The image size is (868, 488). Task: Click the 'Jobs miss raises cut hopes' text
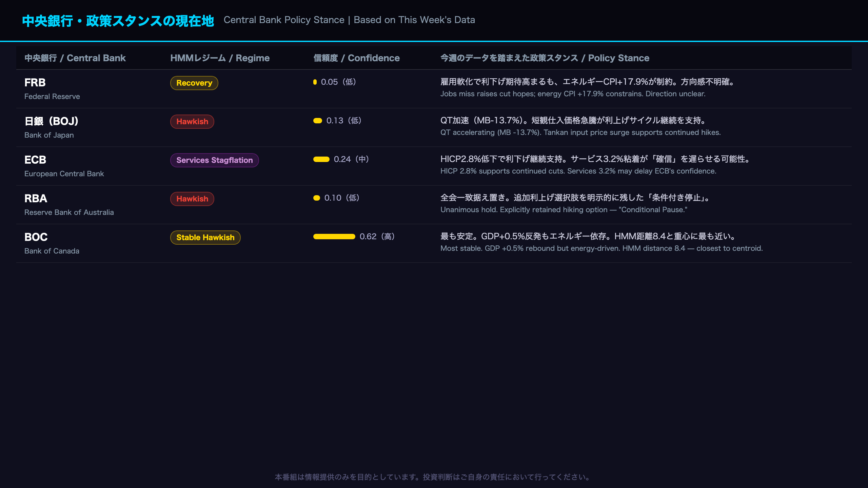[573, 94]
